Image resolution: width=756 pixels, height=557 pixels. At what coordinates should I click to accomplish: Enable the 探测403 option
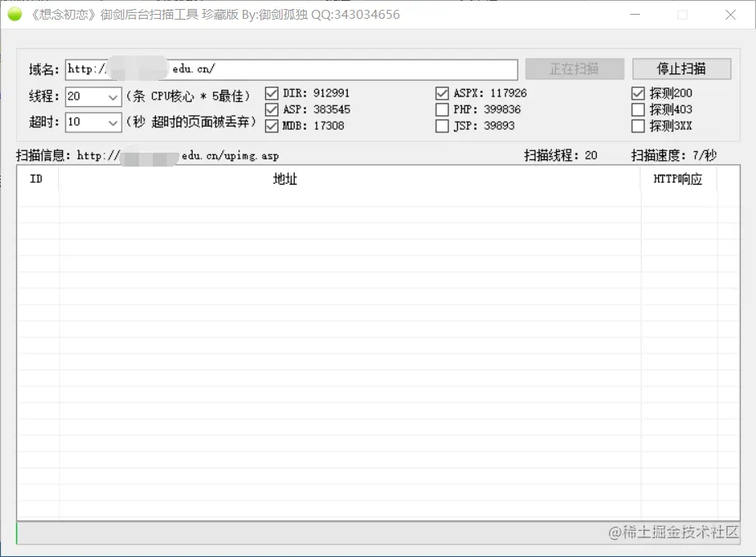[638, 109]
